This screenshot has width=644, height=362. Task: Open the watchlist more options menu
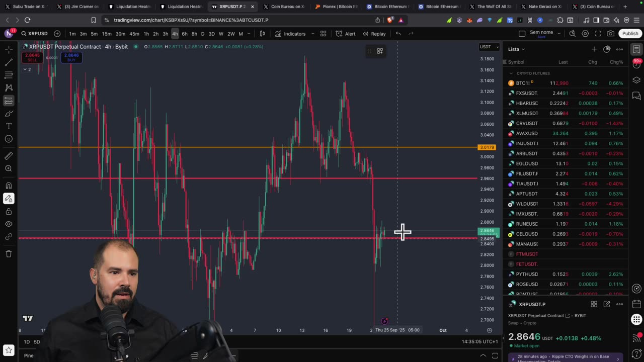[620, 49]
